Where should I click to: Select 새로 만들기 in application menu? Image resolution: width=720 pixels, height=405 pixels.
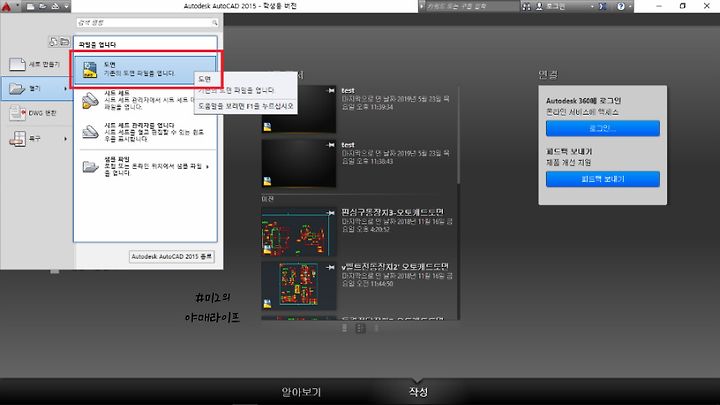coord(36,64)
